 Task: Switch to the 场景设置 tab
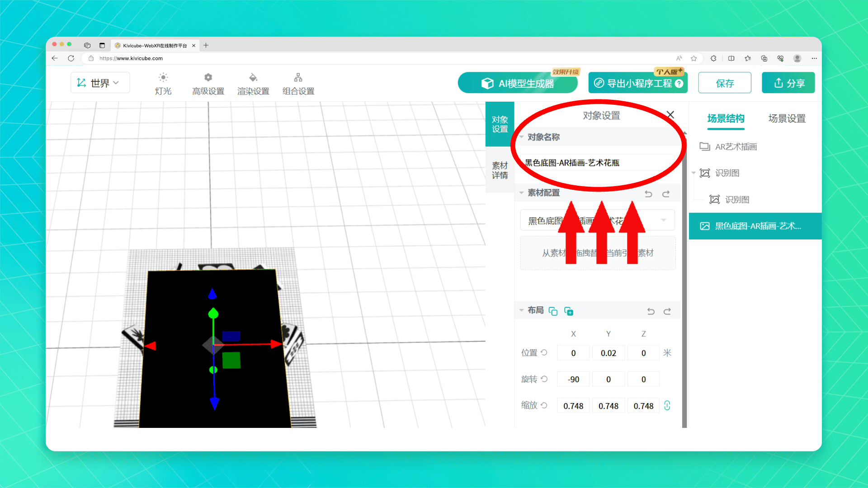787,118
